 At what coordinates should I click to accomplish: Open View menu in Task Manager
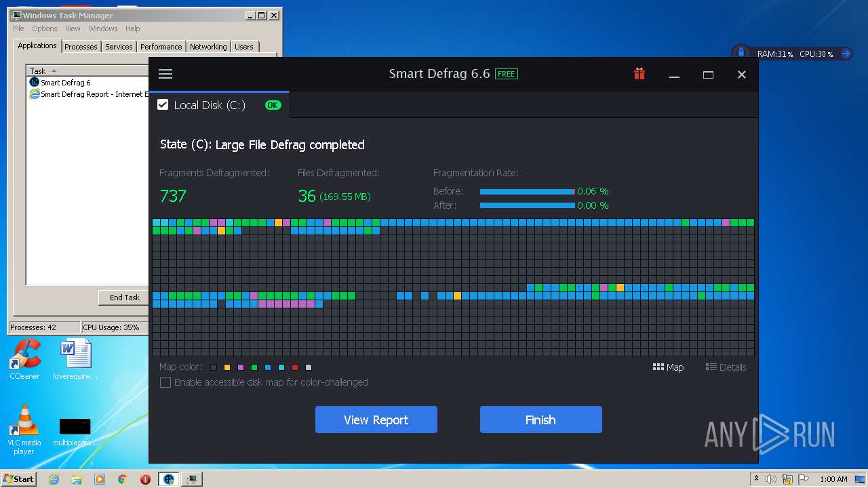point(73,28)
